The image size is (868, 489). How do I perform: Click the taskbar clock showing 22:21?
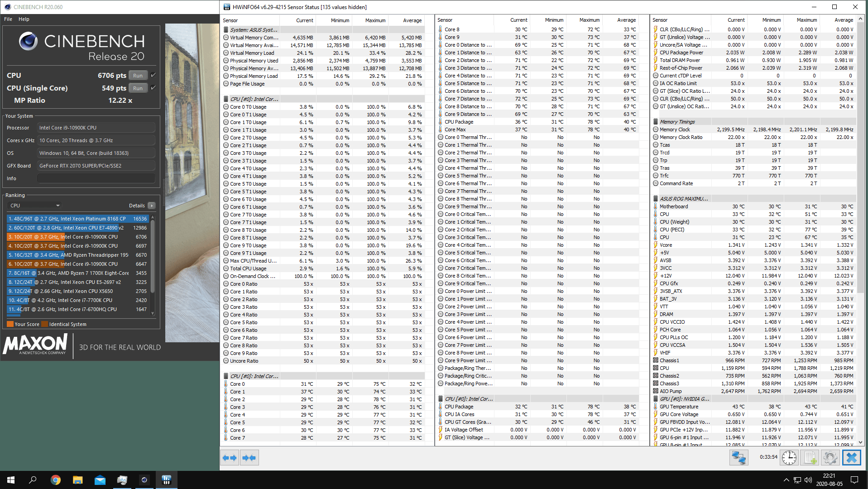coord(829,480)
